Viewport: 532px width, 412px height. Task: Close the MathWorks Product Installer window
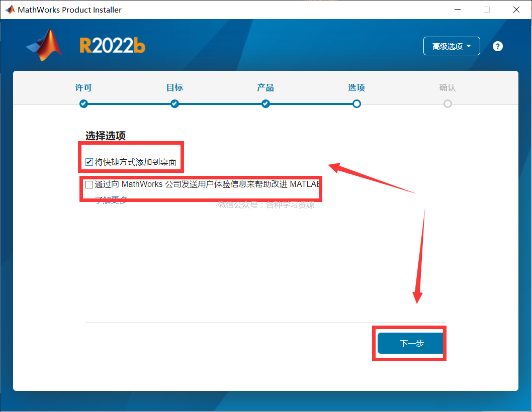pos(516,10)
